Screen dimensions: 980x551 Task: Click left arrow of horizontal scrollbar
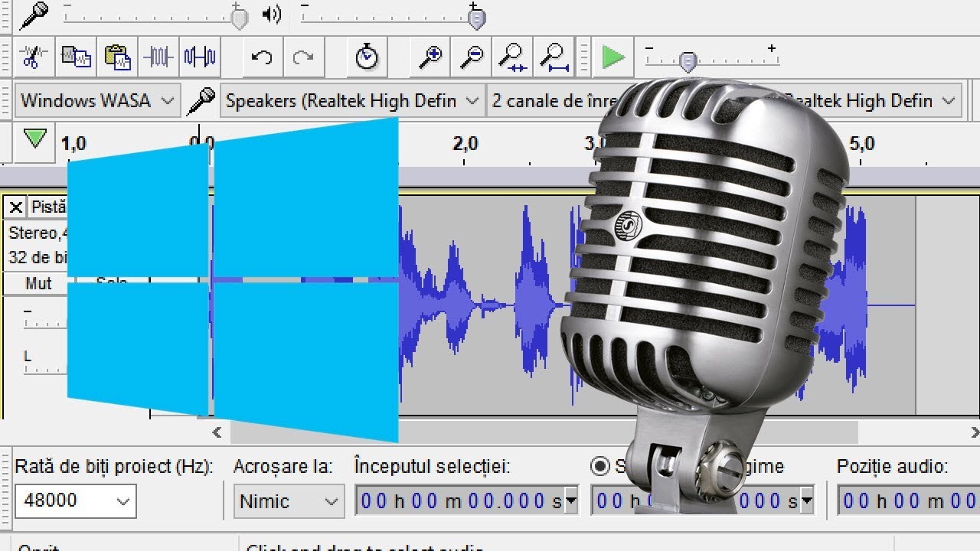click(217, 432)
